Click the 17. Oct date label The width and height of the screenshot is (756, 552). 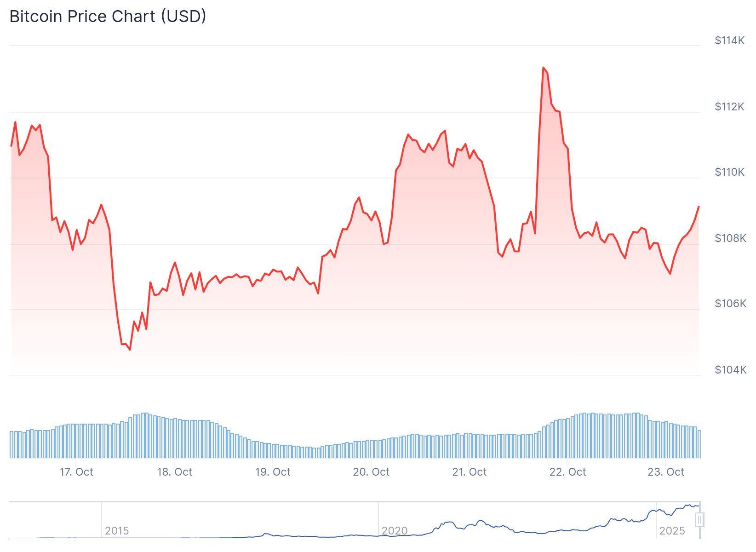(x=76, y=472)
